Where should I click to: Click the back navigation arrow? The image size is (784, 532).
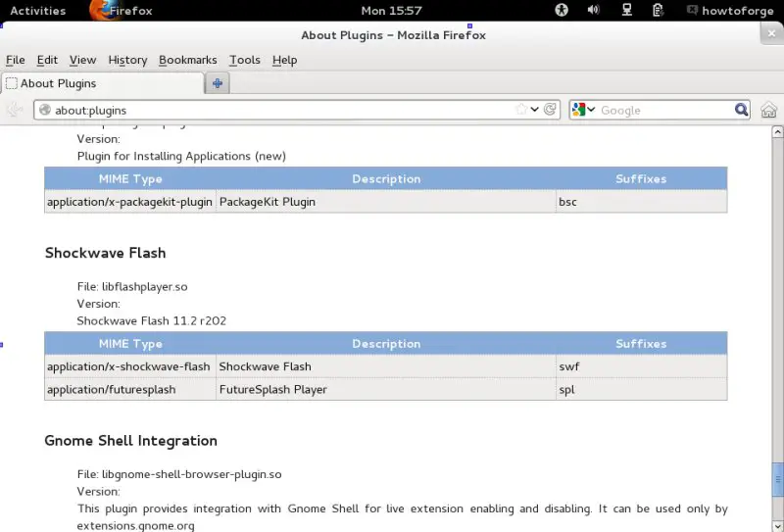(x=15, y=110)
